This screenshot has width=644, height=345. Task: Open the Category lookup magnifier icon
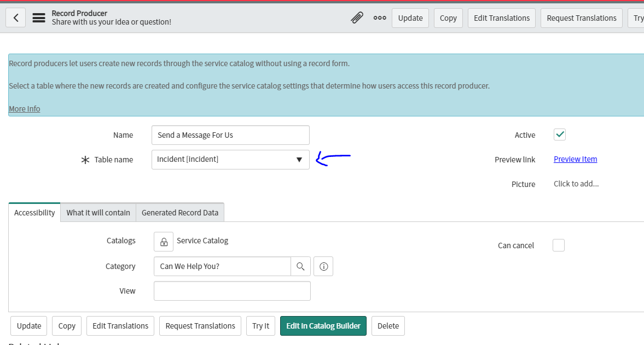(301, 266)
